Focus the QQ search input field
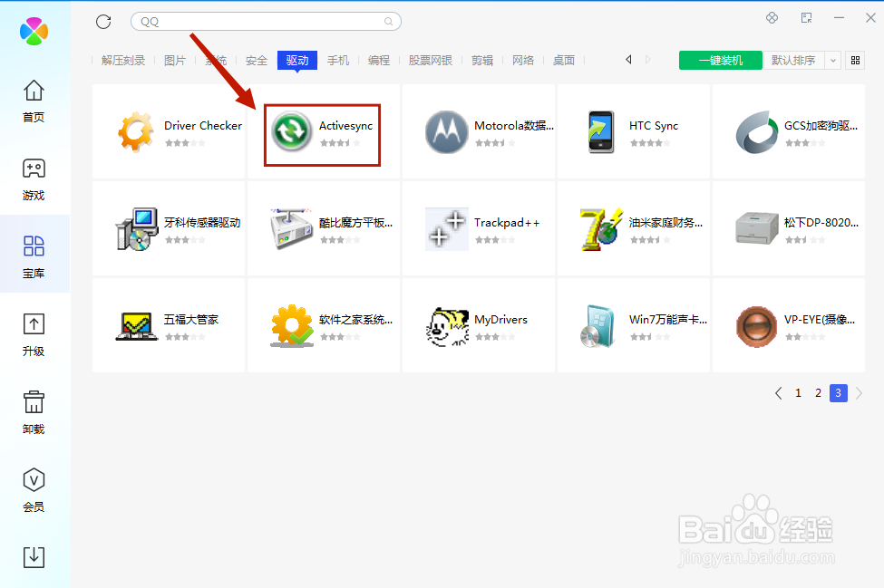 tap(266, 22)
